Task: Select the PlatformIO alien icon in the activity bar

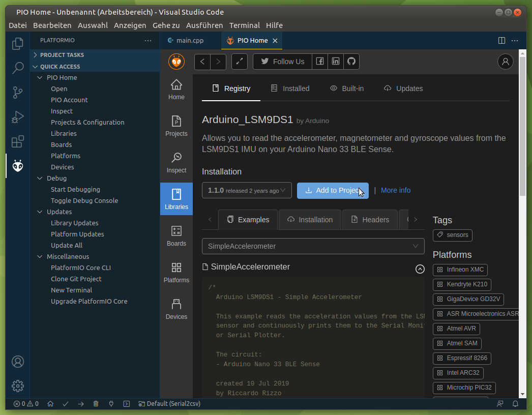Action: pos(18,166)
